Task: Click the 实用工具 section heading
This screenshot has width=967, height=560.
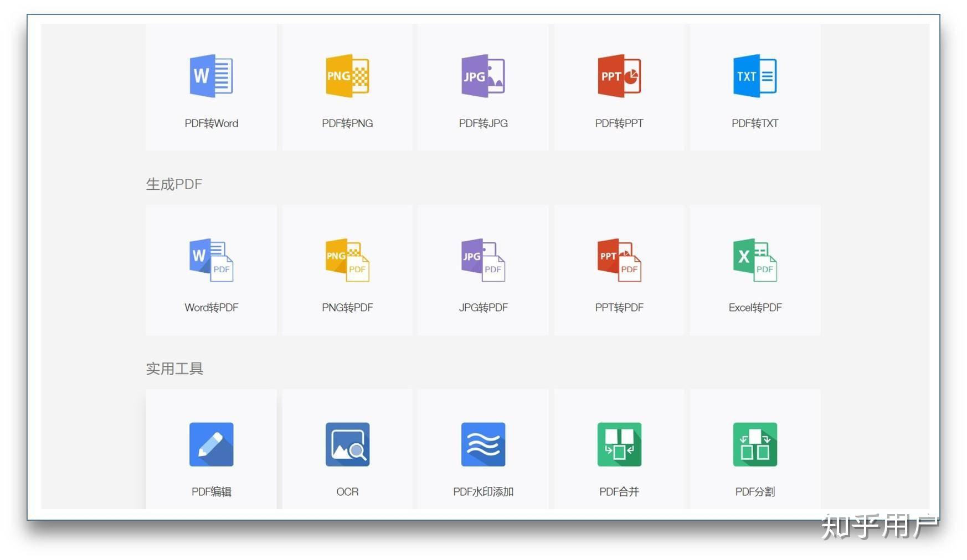Action: pyautogui.click(x=174, y=369)
